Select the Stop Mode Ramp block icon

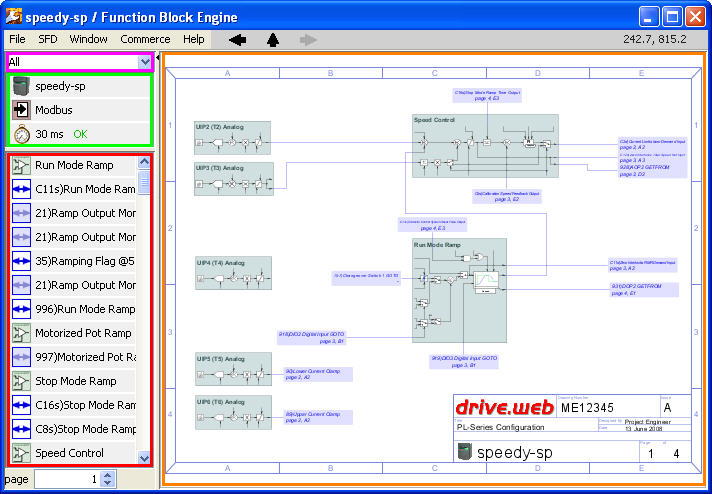pos(21,381)
